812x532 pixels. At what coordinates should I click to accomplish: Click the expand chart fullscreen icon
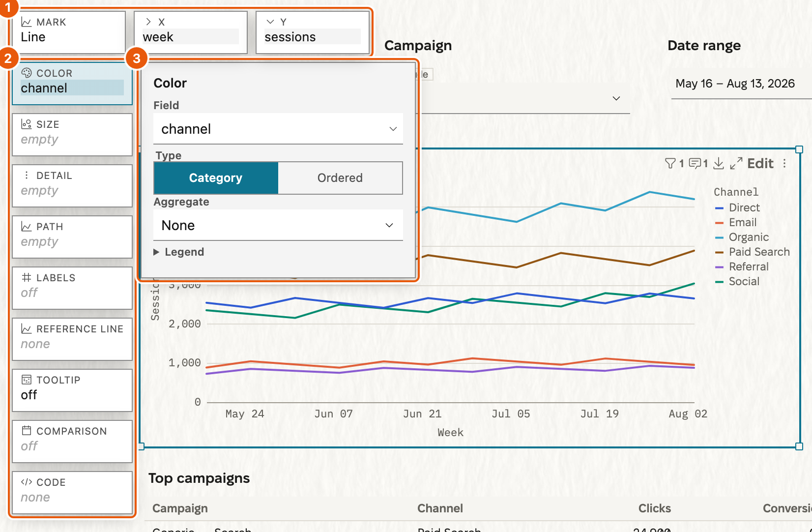736,163
